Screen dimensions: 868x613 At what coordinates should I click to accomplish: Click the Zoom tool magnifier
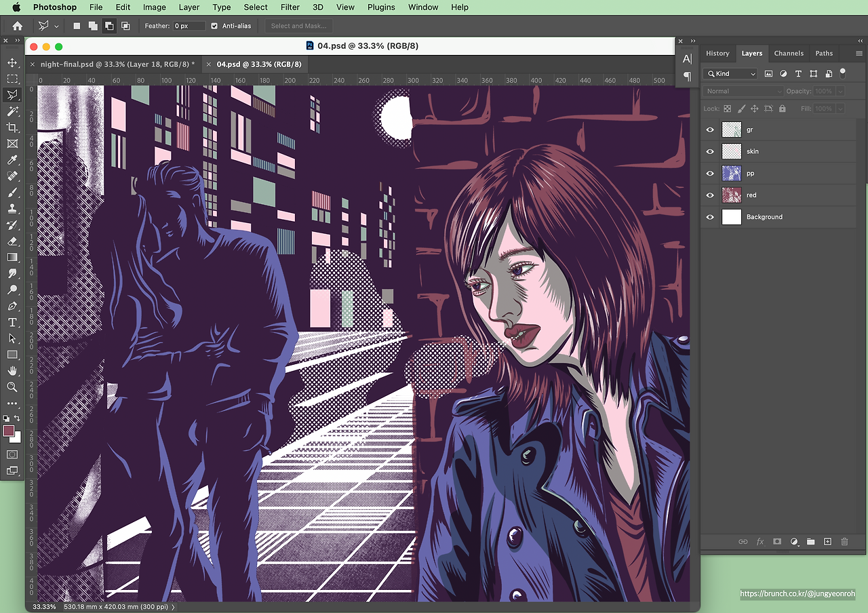pyautogui.click(x=12, y=387)
